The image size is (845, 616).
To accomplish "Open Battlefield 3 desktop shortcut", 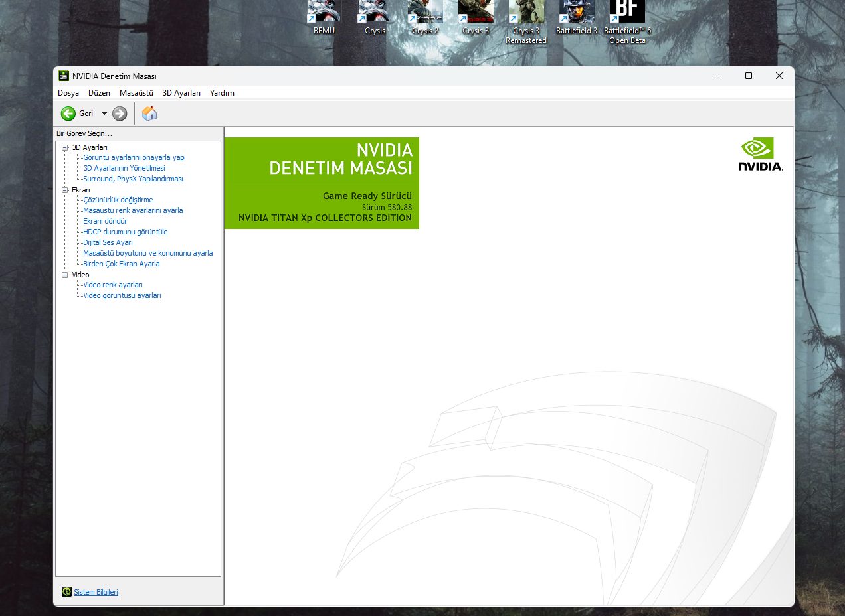I will pyautogui.click(x=577, y=17).
